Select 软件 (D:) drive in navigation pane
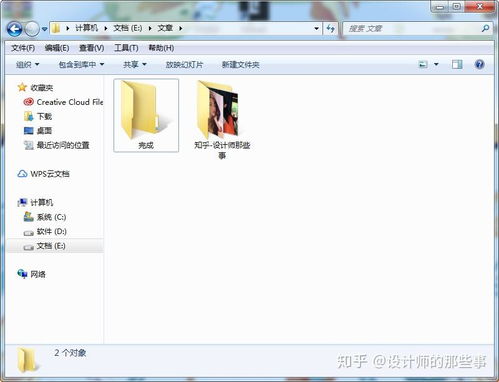Screen dimensions: 499x382 (x=52, y=231)
